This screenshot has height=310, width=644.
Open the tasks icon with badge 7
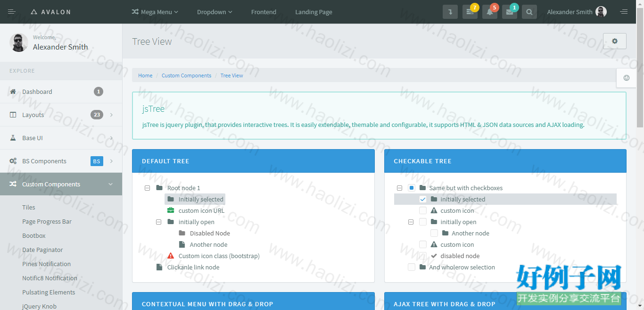pos(470,12)
